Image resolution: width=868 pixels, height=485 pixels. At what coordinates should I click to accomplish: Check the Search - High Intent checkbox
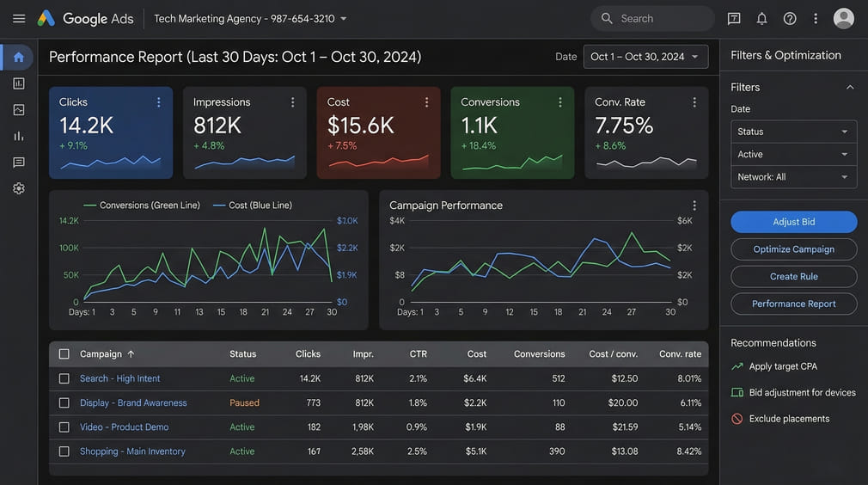pyautogui.click(x=64, y=378)
